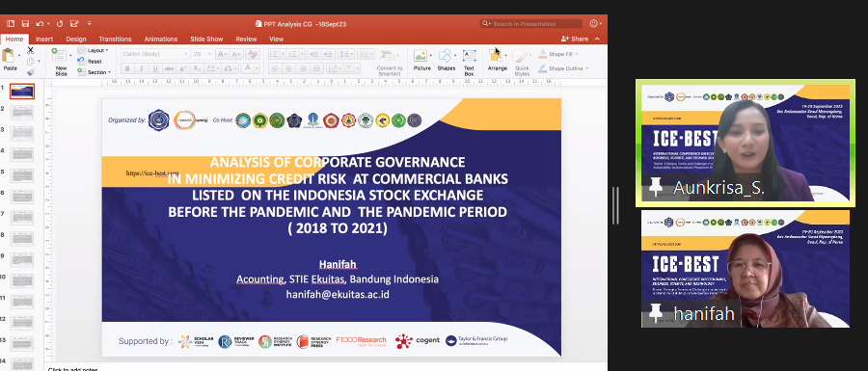Open the Slide Show tab
Image resolution: width=868 pixels, height=371 pixels.
[206, 40]
